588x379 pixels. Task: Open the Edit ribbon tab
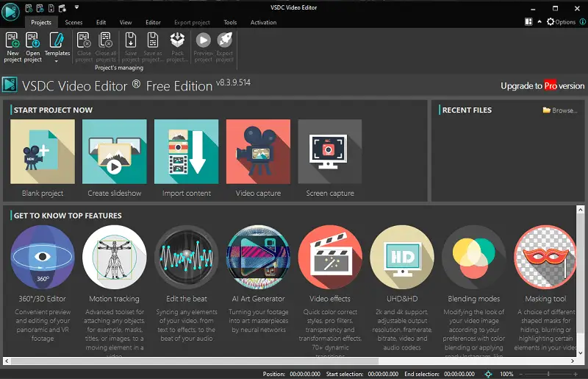pos(101,22)
